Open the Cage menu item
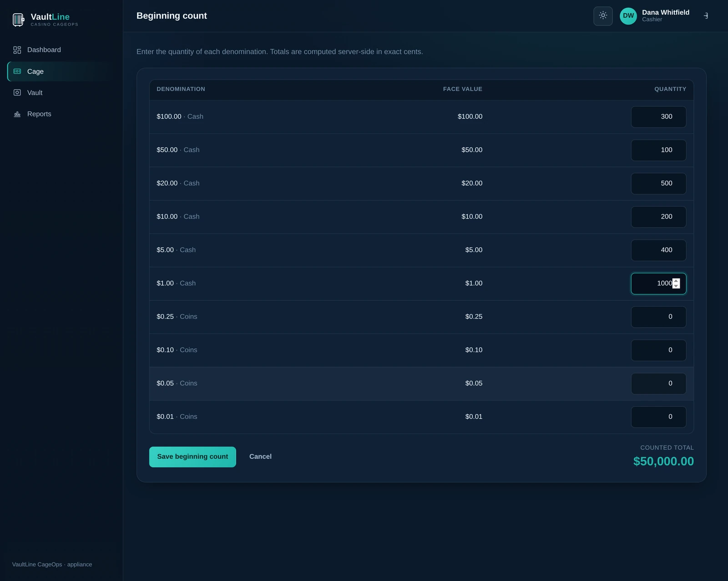 (61, 71)
